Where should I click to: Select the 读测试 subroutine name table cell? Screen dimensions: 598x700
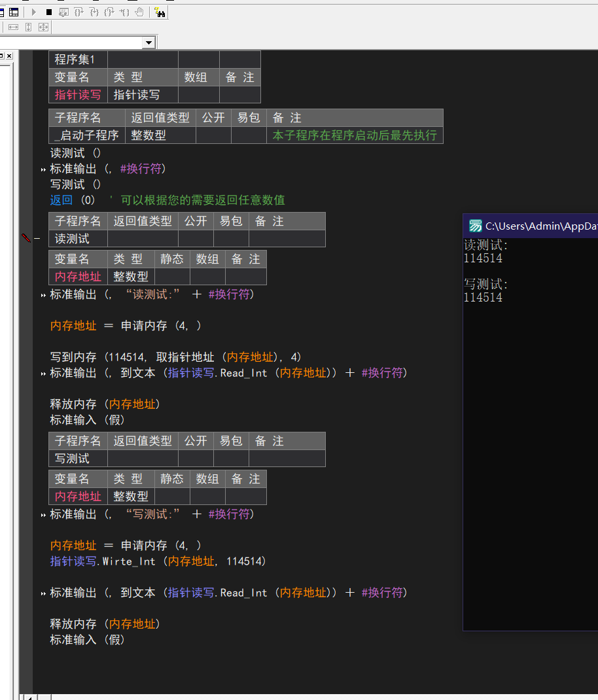click(x=78, y=239)
